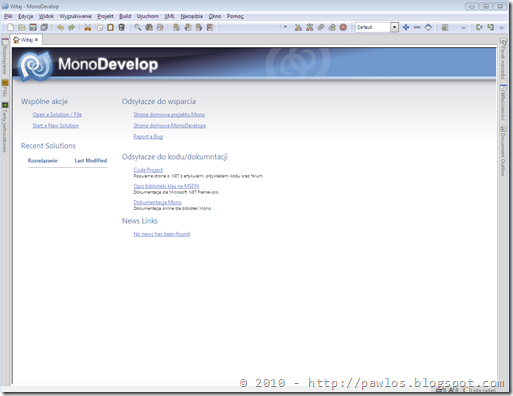
Task: Open the Wyszukiwanie menu
Action: [75, 16]
